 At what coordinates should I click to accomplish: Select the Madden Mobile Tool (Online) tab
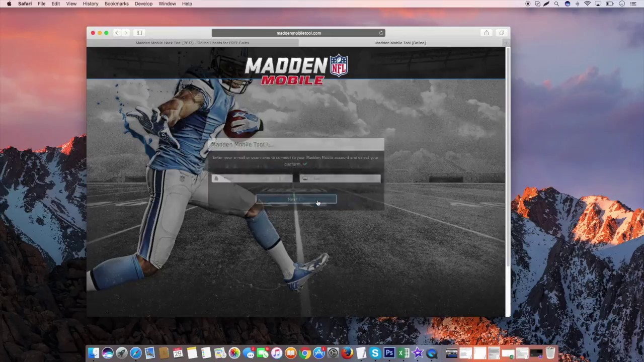400,43
